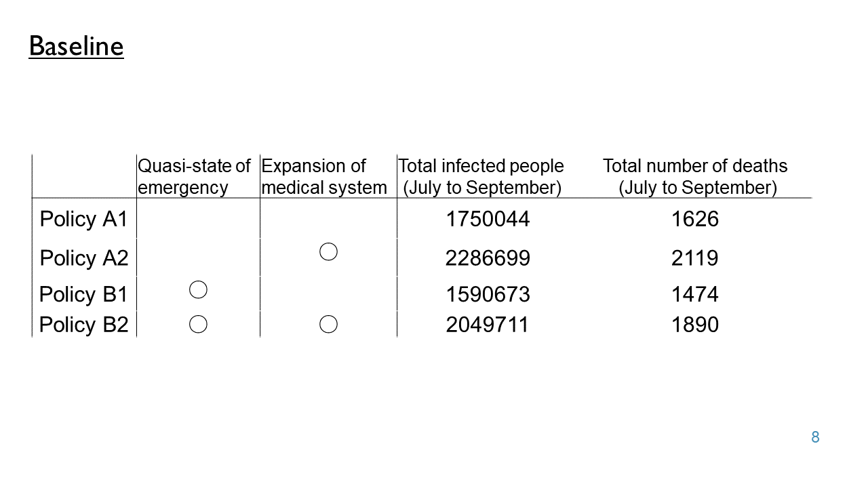Image resolution: width=868 pixels, height=488 pixels.
Task: Select the Policy A2 row label
Action: [84, 258]
